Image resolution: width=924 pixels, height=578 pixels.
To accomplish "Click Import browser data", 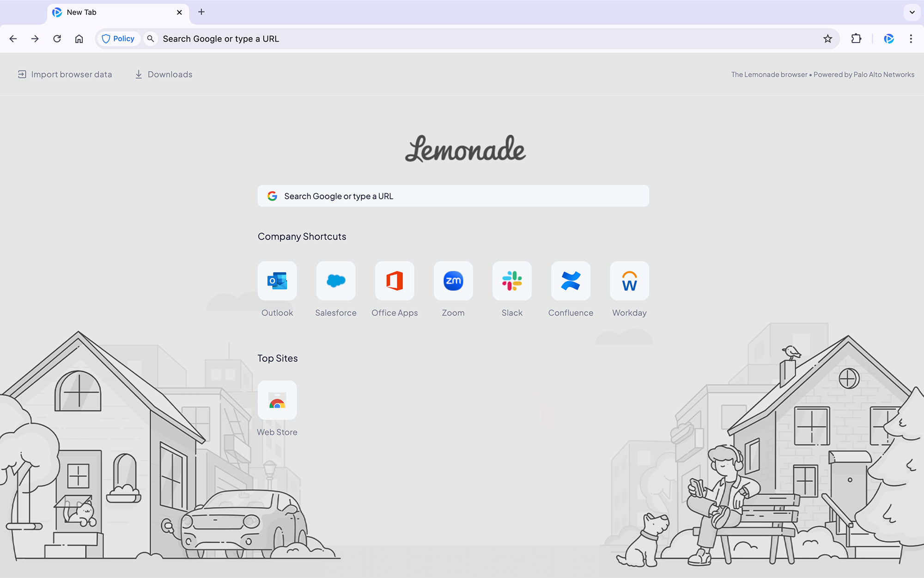I will tap(65, 74).
